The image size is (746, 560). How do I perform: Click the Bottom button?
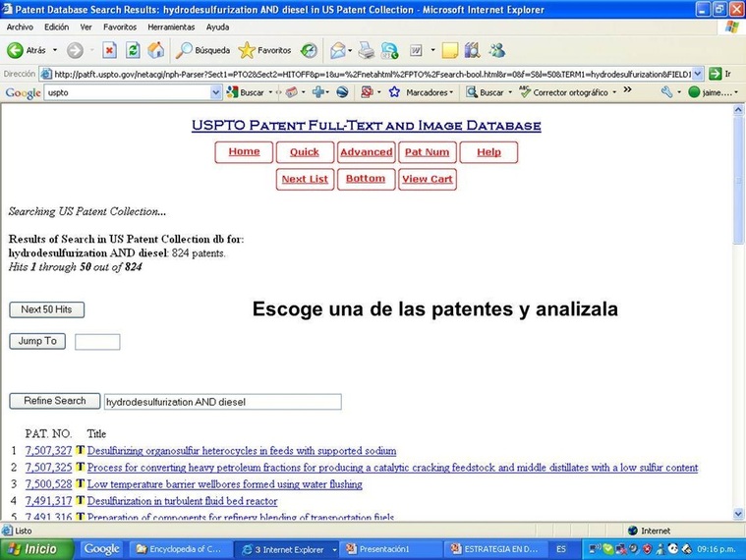click(x=366, y=179)
